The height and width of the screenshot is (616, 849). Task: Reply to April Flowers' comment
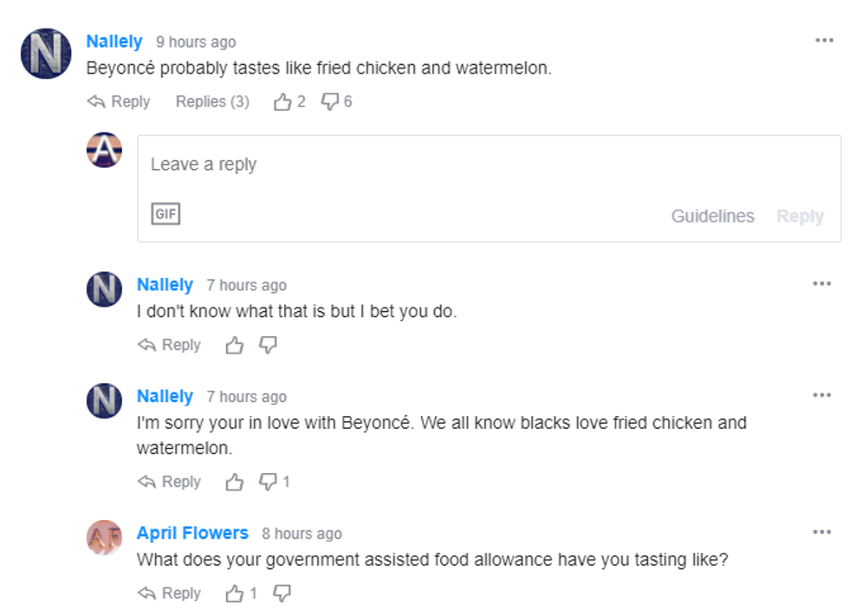click(170, 593)
